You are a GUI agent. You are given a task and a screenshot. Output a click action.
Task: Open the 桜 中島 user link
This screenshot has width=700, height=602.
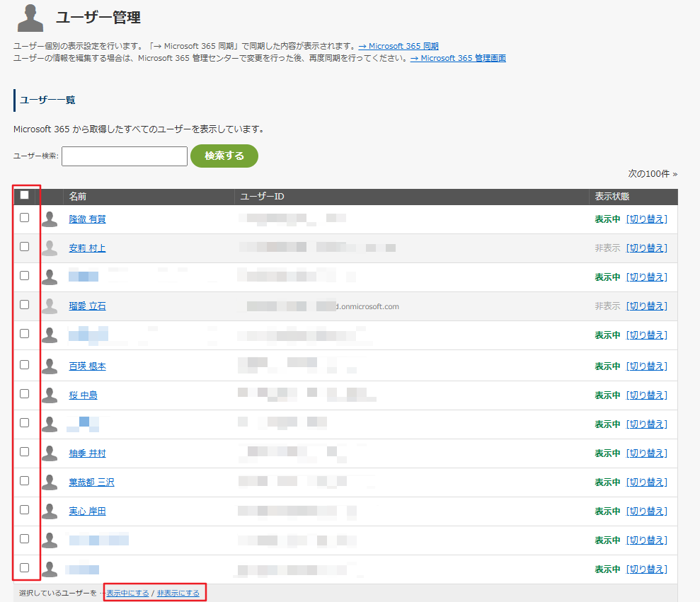pyautogui.click(x=83, y=395)
